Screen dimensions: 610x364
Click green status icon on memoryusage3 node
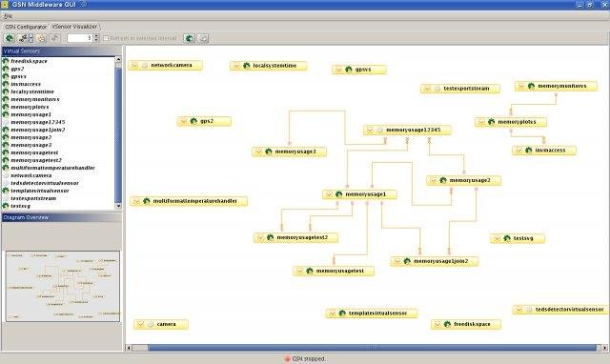point(269,152)
